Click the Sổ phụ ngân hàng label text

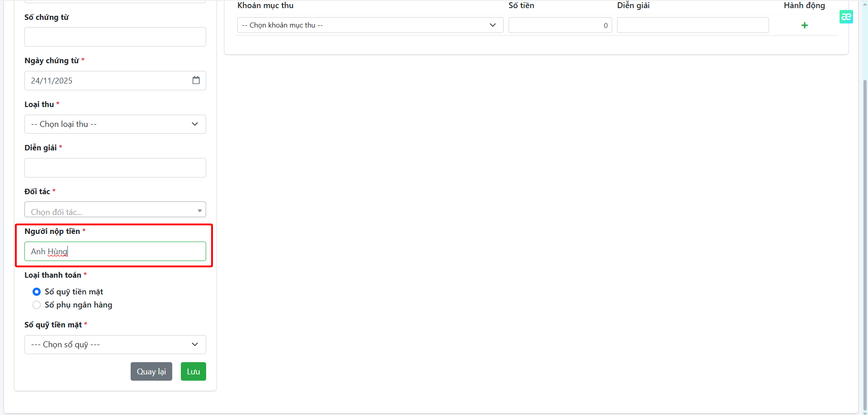[78, 305]
